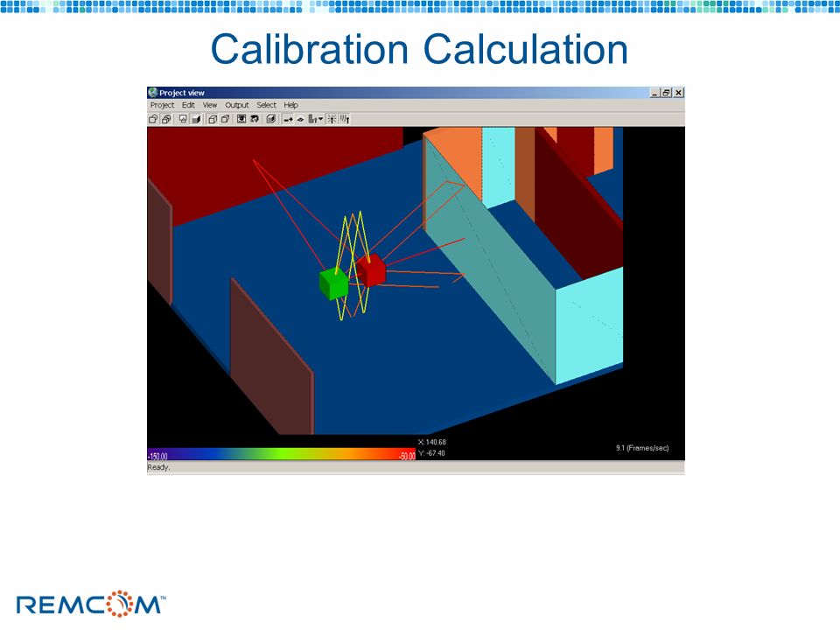Image resolution: width=840 pixels, height=630 pixels.
Task: Click the color scale legend bar
Action: point(281,454)
